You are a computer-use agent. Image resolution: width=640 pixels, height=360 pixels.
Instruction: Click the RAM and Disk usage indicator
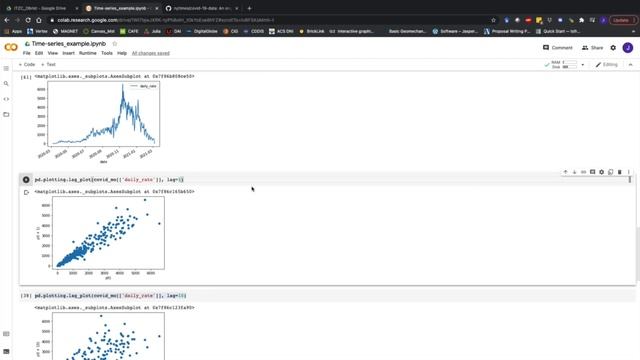tap(564, 64)
